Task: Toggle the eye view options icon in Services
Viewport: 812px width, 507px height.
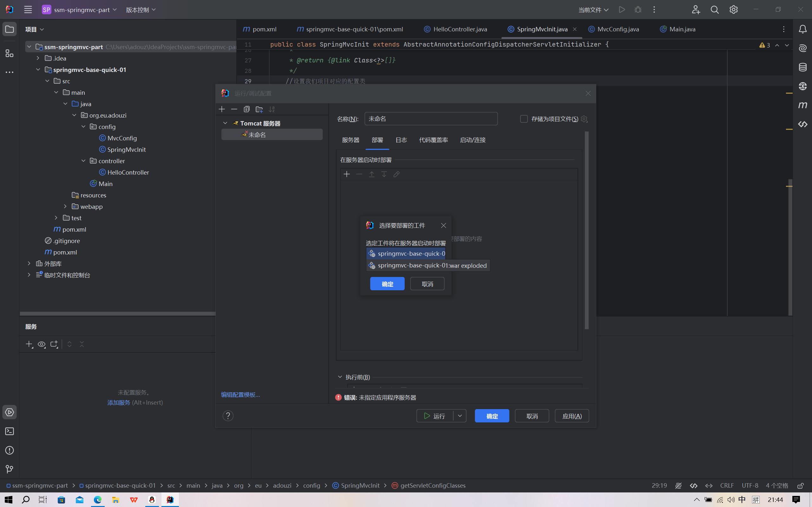Action: [42, 344]
